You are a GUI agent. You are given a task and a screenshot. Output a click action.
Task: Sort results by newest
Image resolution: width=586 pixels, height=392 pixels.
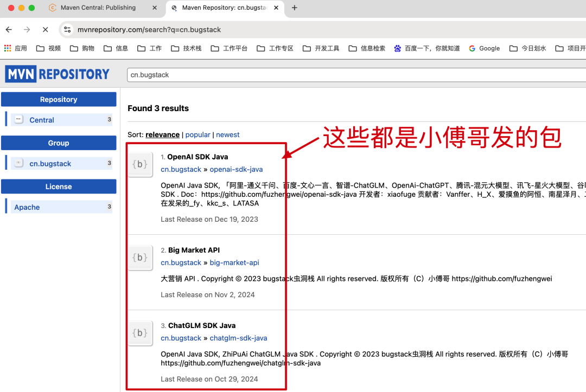227,135
